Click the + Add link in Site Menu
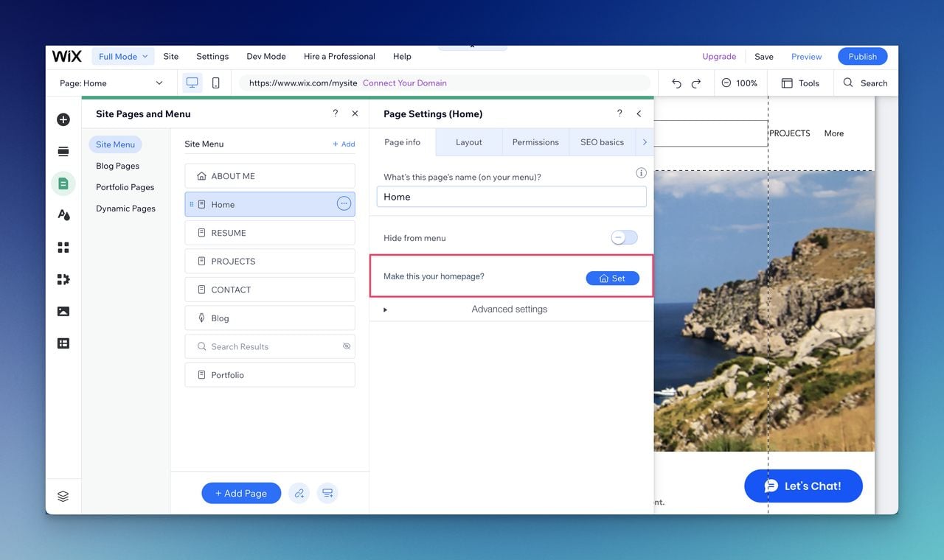 coord(344,144)
